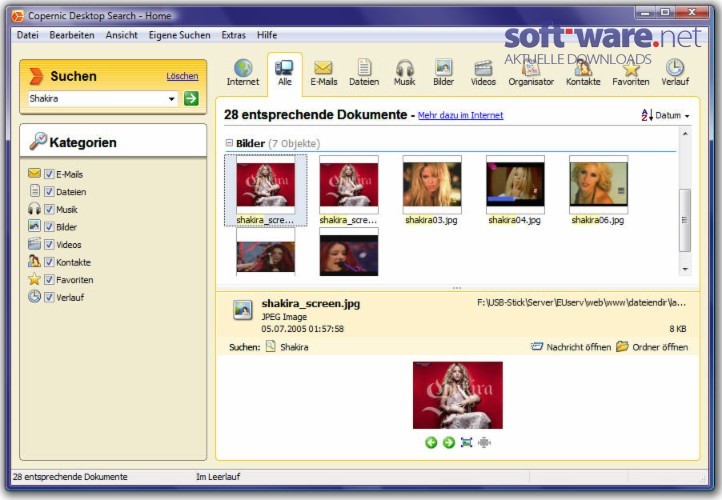Toggle the Musik category checkbox
The image size is (722, 500).
[x=49, y=209]
